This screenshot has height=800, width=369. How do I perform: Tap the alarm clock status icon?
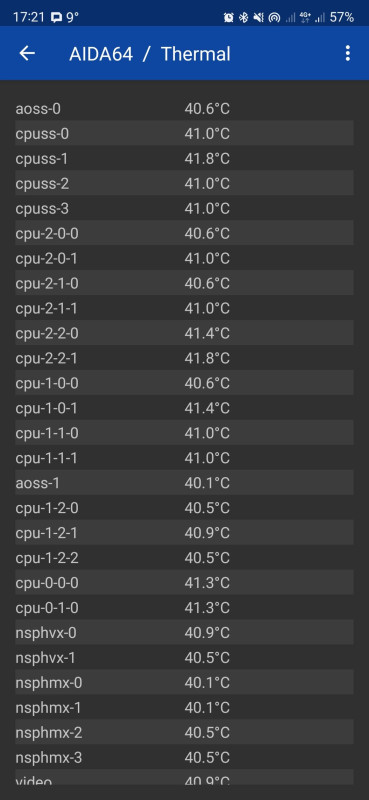click(229, 17)
